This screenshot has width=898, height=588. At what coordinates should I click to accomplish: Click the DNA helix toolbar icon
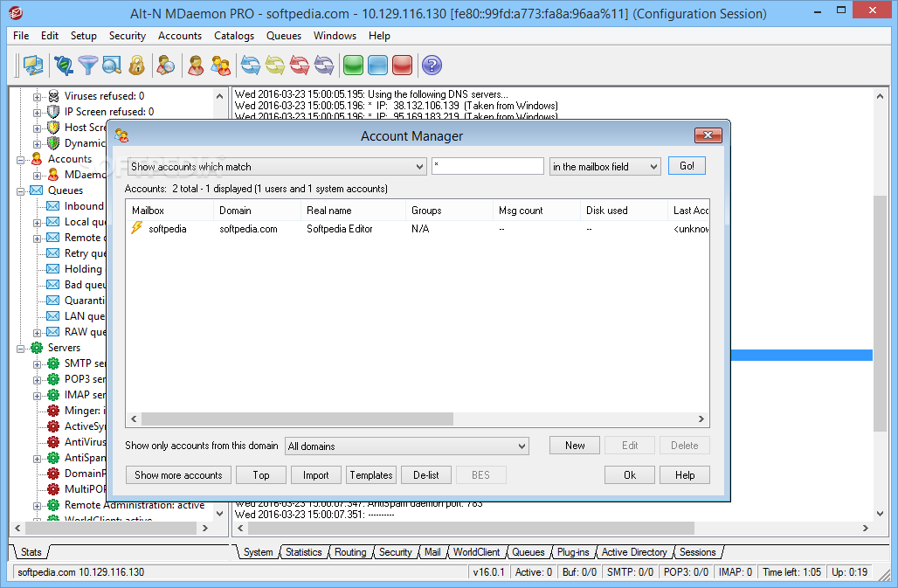[64, 66]
